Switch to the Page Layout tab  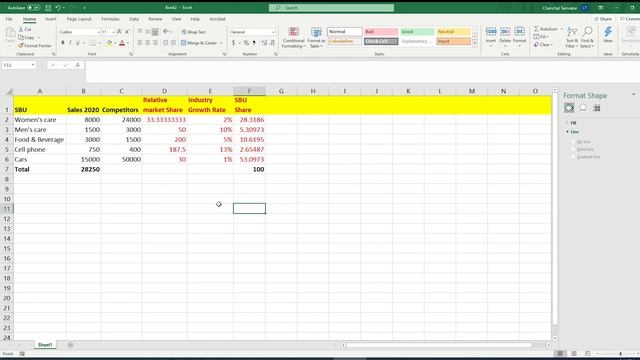coord(79,19)
